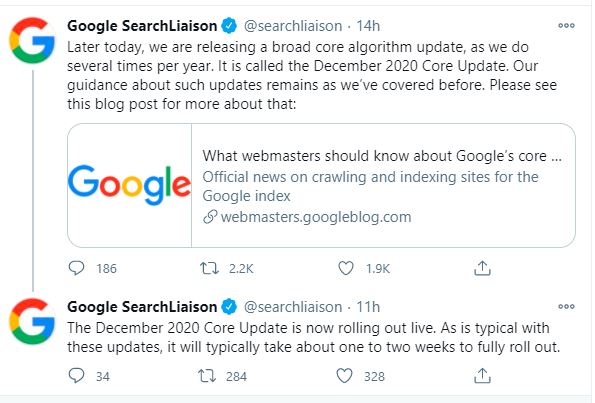Click the Google avatar on the second tweet
595x403 pixels.
point(32,321)
